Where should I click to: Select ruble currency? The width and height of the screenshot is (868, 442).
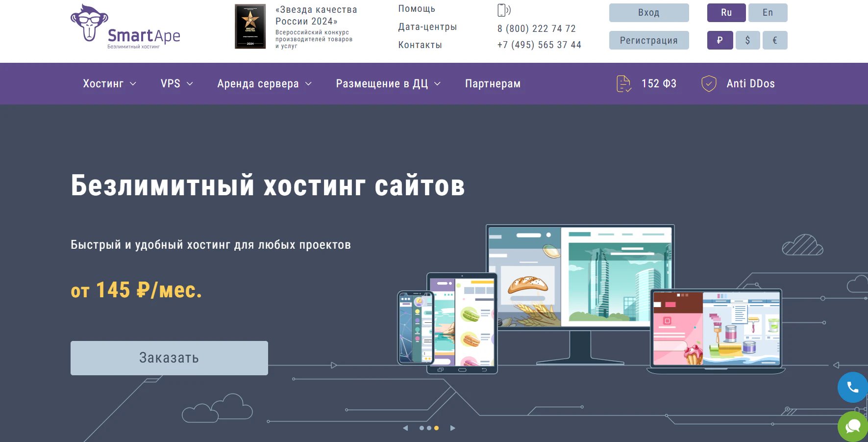click(720, 40)
